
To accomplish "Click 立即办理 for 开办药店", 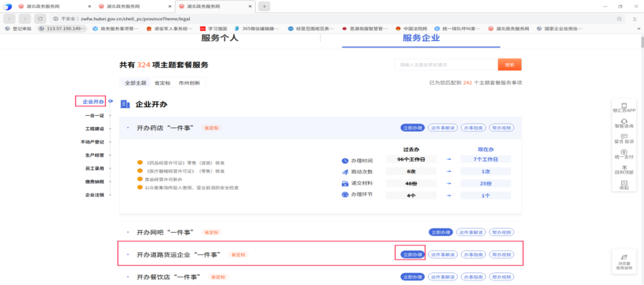I will (x=413, y=128).
